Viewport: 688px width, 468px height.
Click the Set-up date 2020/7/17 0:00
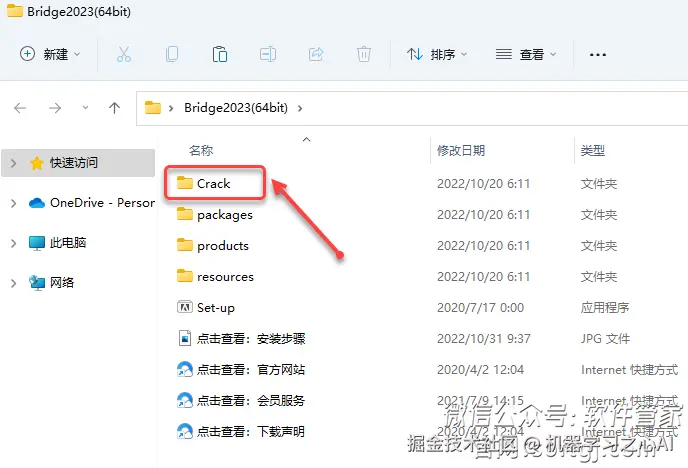pyautogui.click(x=480, y=308)
